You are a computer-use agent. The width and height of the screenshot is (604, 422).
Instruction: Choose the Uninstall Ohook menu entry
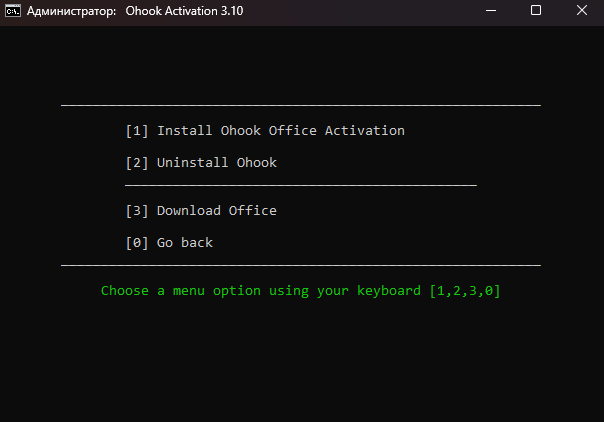tap(216, 163)
